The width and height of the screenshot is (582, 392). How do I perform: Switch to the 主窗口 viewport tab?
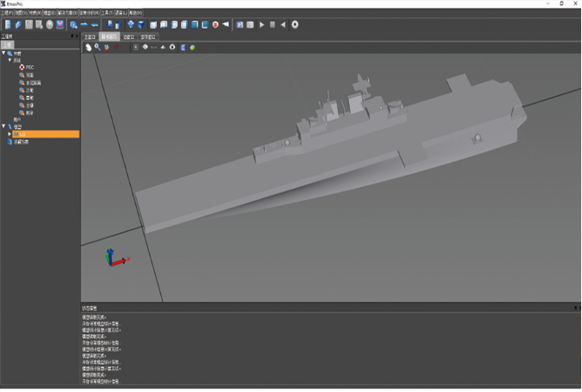coord(89,38)
